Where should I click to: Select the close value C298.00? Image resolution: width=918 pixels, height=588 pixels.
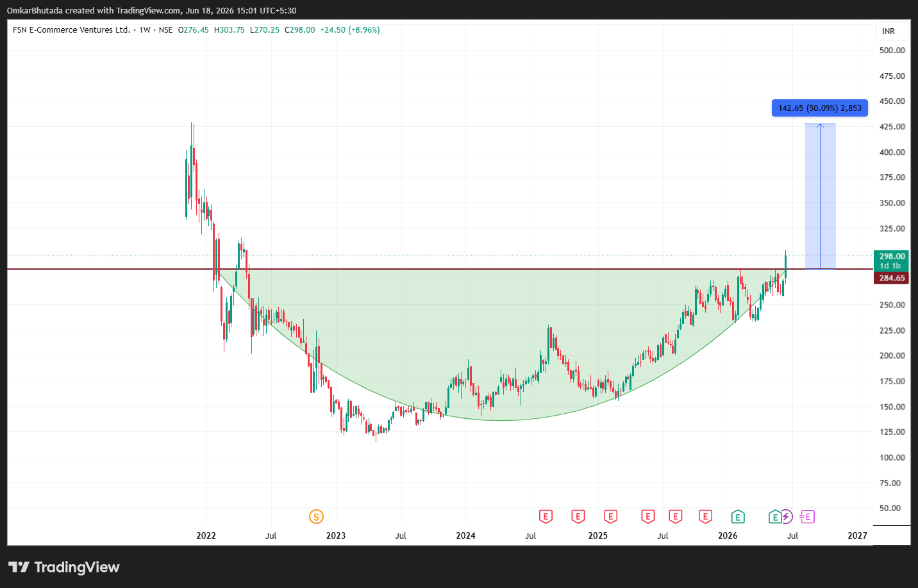(300, 30)
